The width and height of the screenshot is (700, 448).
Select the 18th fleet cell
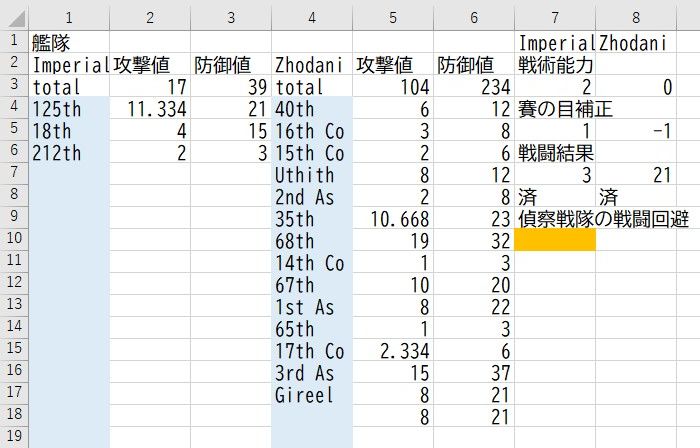click(x=69, y=130)
